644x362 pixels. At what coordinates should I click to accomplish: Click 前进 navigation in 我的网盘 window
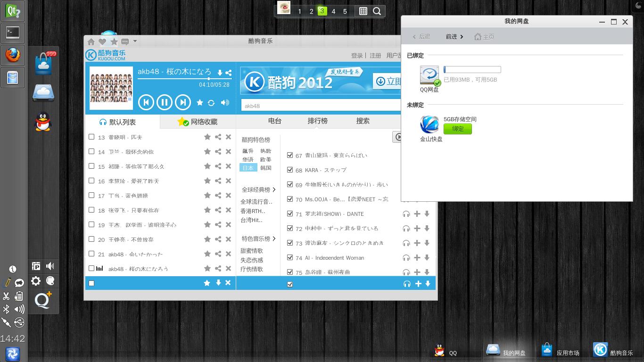click(454, 37)
